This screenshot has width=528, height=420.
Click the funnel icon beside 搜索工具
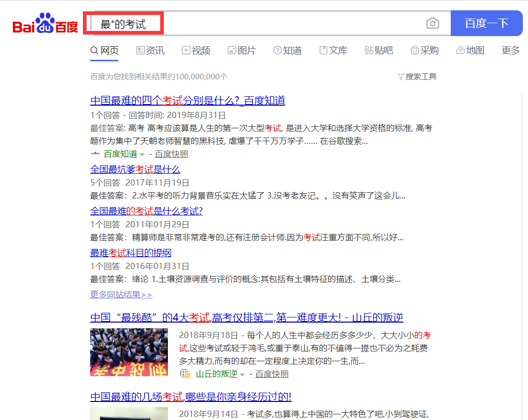tap(401, 77)
